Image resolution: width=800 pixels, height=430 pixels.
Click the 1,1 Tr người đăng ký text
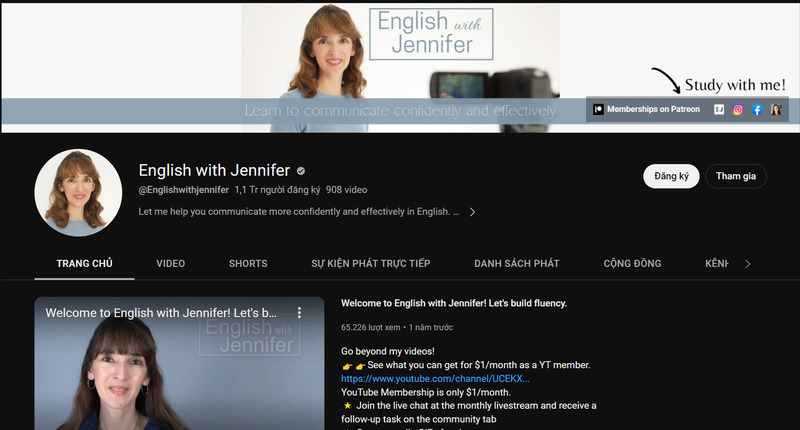coord(278,190)
